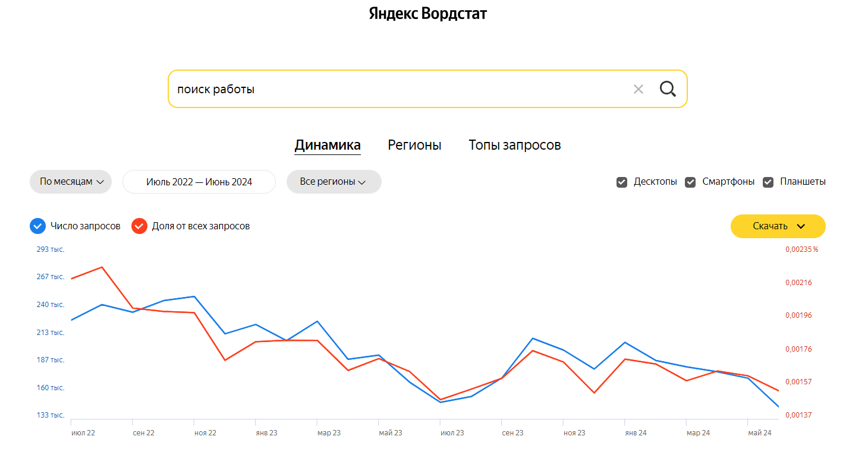Open the yellow Скачать download dropdown

click(x=778, y=226)
